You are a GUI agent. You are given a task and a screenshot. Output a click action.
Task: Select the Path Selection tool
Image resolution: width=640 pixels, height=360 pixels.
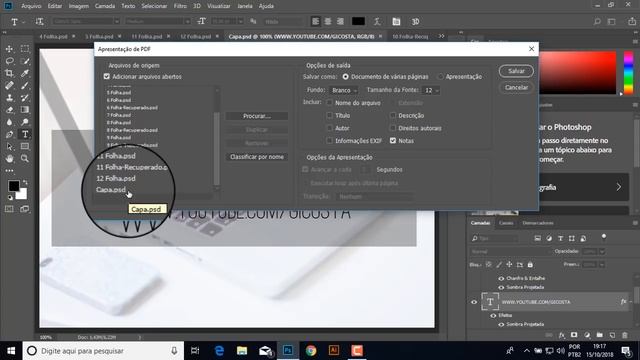coord(9,147)
